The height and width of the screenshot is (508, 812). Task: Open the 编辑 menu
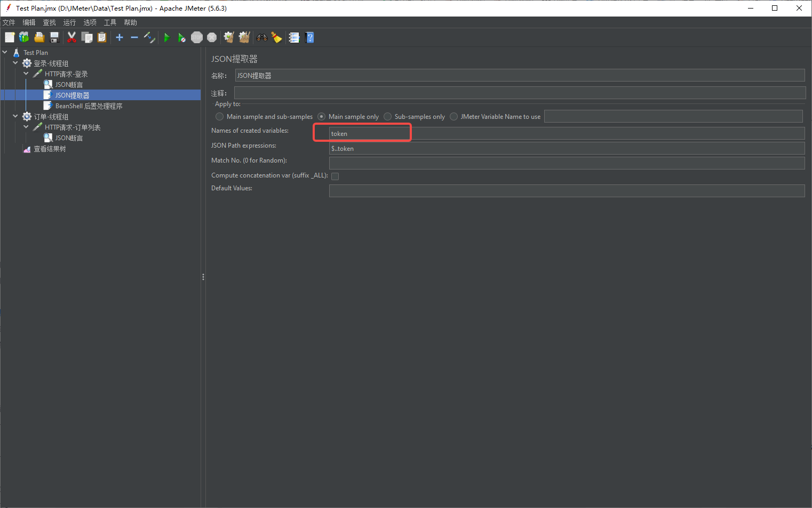tap(29, 22)
